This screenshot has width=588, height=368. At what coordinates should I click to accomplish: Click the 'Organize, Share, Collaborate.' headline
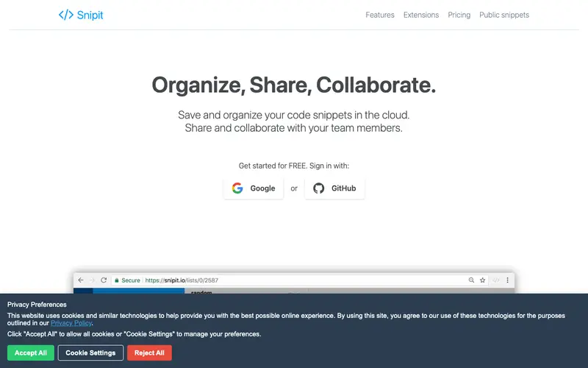click(293, 85)
